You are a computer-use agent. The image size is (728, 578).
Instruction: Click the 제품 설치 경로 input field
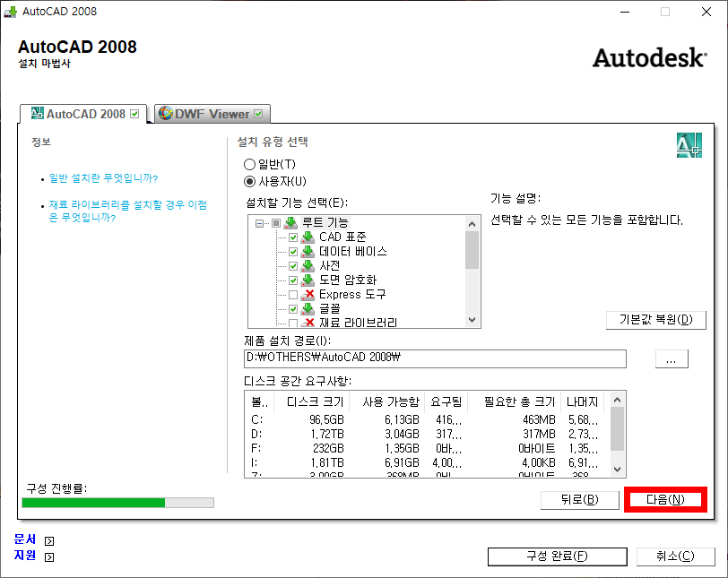(x=435, y=359)
